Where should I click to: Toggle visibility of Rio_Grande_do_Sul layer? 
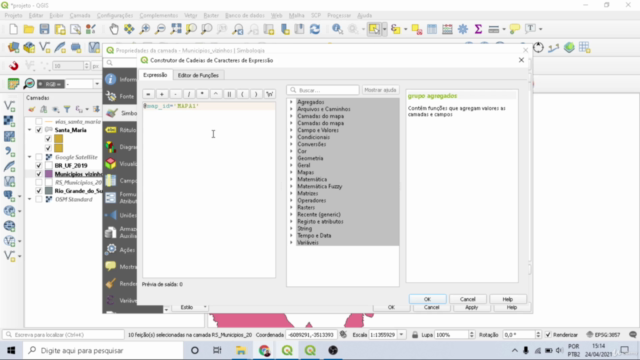click(x=39, y=191)
